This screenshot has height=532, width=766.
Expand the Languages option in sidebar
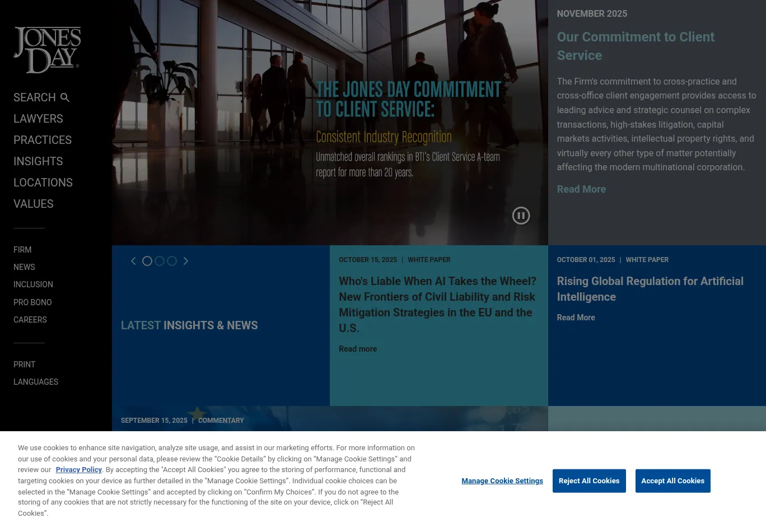pos(36,382)
